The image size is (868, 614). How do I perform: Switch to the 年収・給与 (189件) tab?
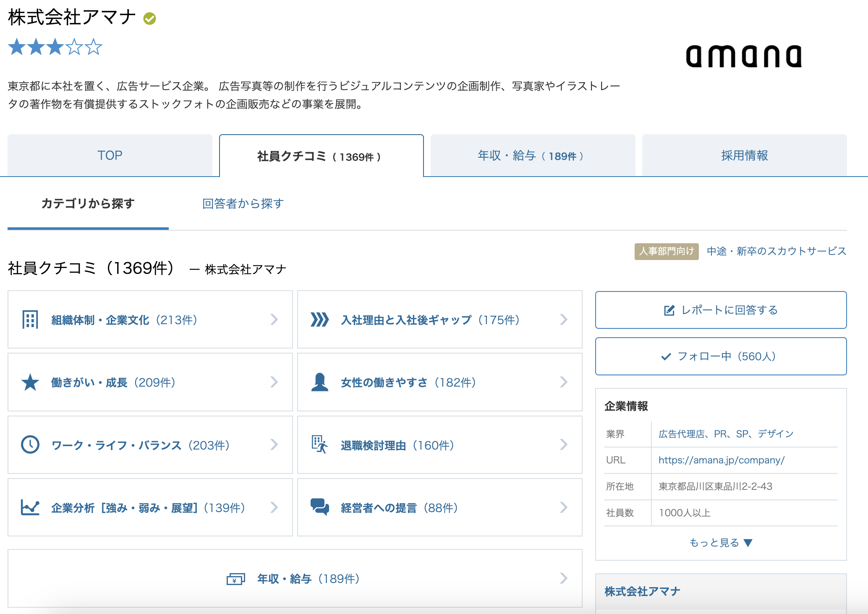[x=533, y=155]
